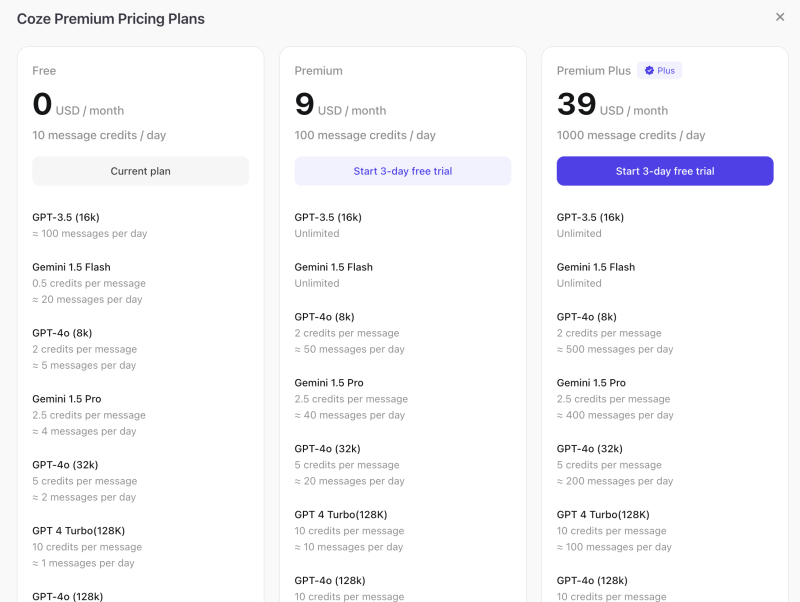The width and height of the screenshot is (800, 602).
Task: Click the Free plan name label
Action: 44,71
